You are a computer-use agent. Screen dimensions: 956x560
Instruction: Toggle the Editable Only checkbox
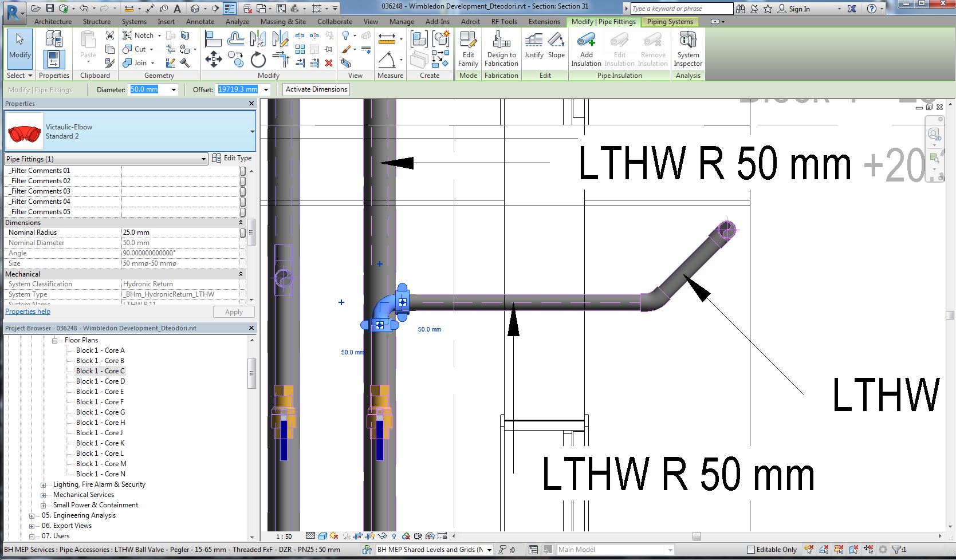[x=751, y=550]
